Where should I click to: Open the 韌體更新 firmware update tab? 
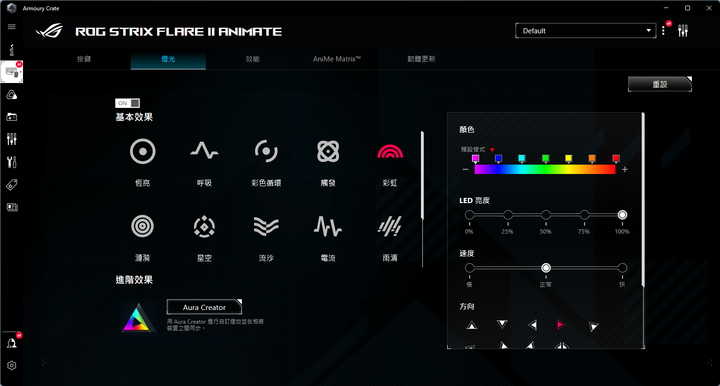click(421, 59)
